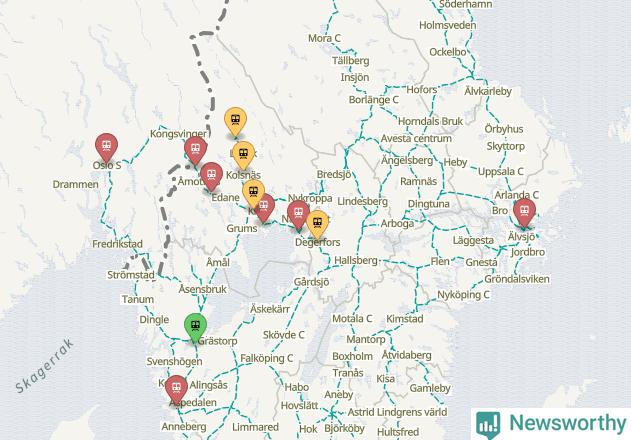
Task: Click the Hallsberg station label
Action: [x=356, y=260]
